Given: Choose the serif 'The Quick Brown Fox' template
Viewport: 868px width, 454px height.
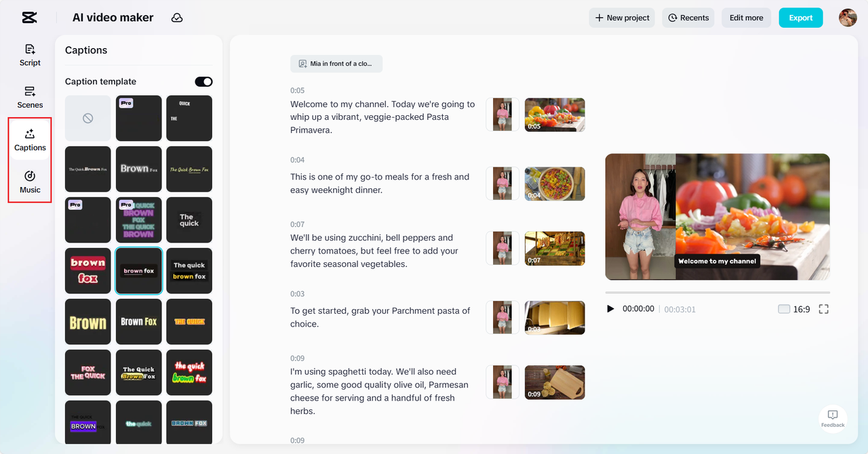Looking at the screenshot, I should point(88,169).
